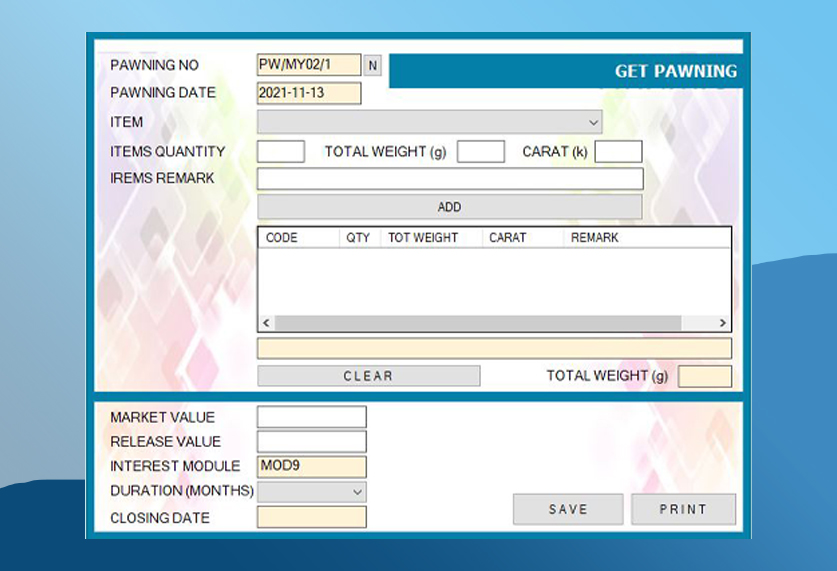Click the Total Weight (g) entry box
837x571 pixels.
pos(480,152)
